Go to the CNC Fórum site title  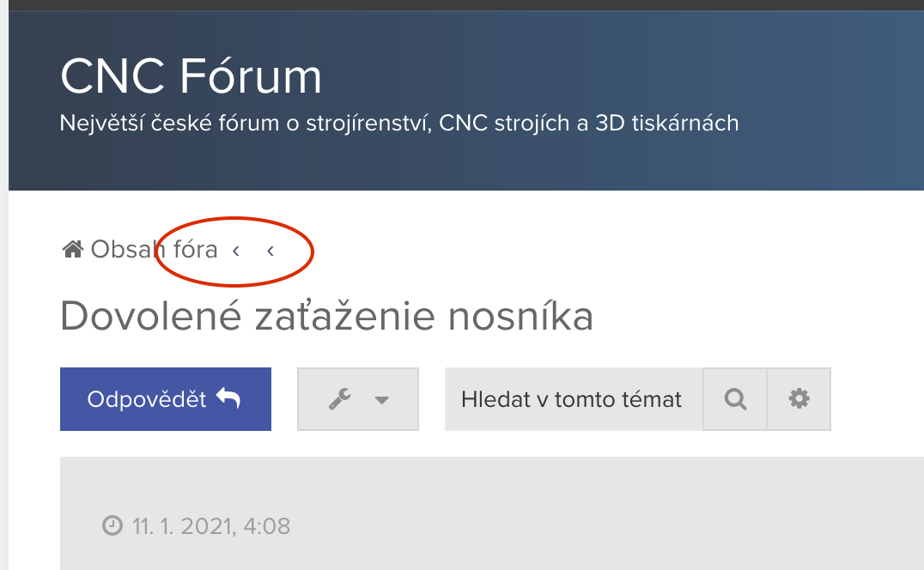click(x=191, y=77)
